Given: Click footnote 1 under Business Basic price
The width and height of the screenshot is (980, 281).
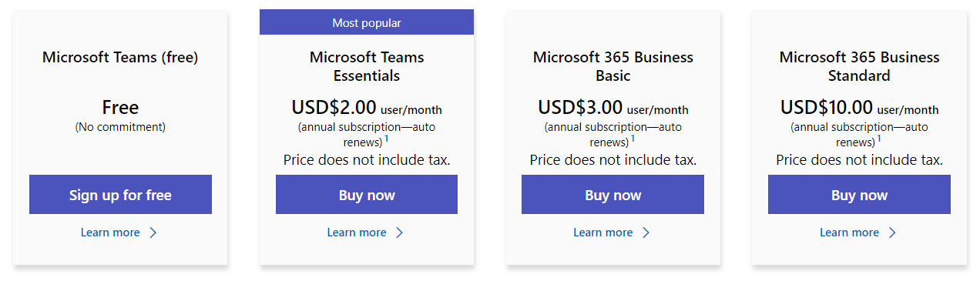Looking at the screenshot, I should (633, 139).
